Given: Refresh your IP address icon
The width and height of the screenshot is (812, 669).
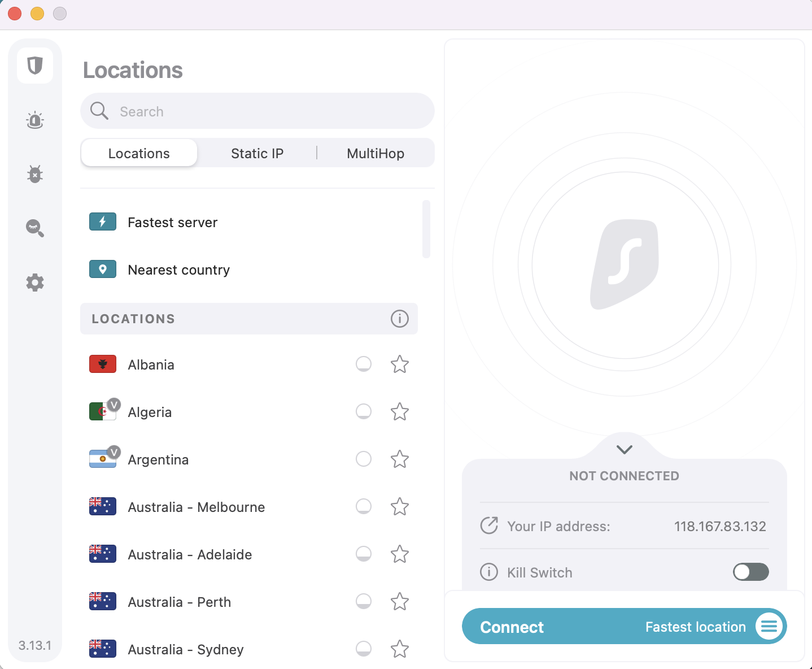Looking at the screenshot, I should pyautogui.click(x=489, y=525).
